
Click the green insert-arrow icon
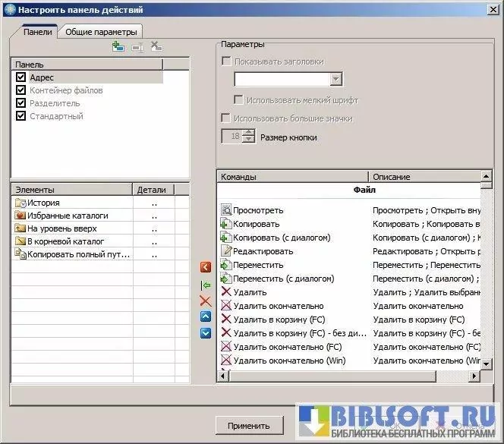tap(205, 285)
